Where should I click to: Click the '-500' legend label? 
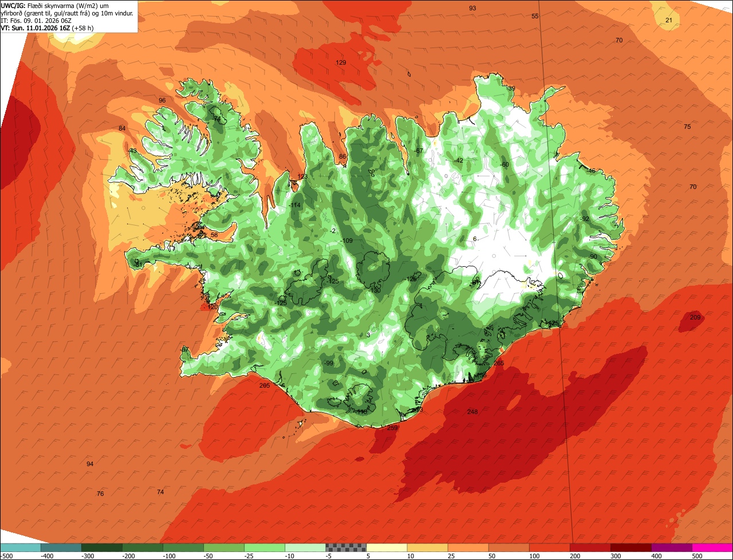click(x=6, y=556)
